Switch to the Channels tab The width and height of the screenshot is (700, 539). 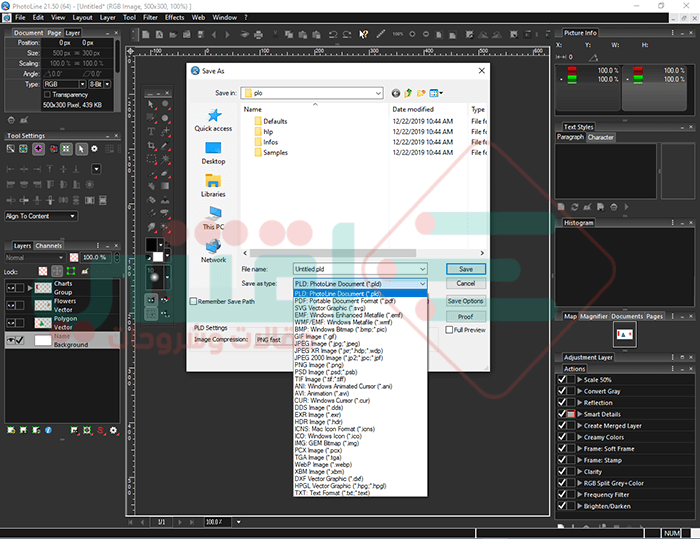(49, 246)
